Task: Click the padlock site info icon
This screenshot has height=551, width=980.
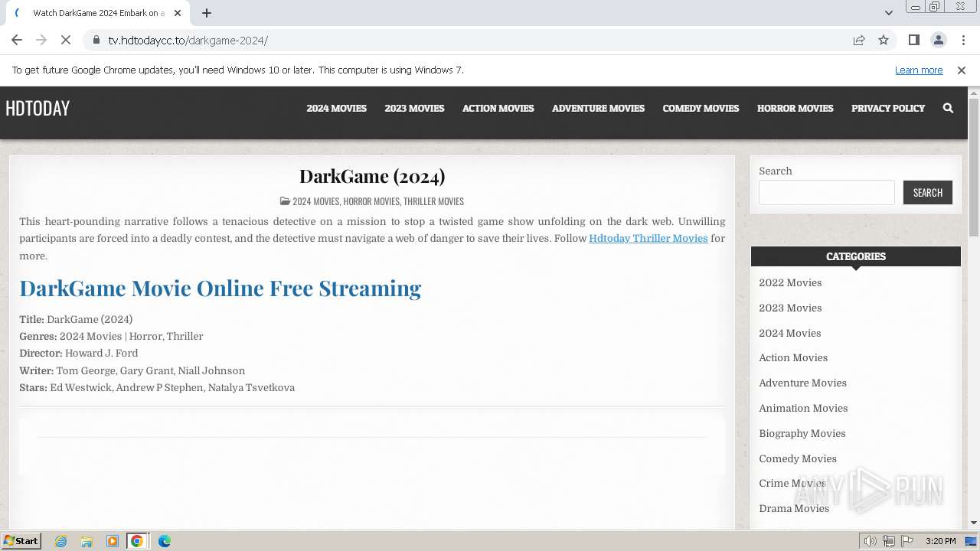Action: pyautogui.click(x=96, y=40)
